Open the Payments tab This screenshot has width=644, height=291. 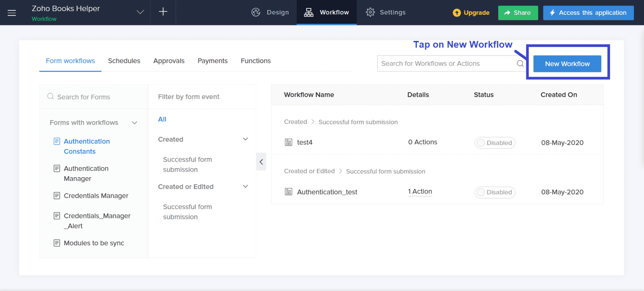[x=213, y=61]
